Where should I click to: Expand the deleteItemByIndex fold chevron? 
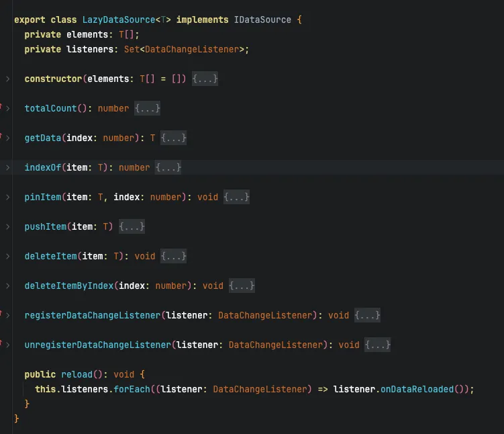tap(8, 286)
